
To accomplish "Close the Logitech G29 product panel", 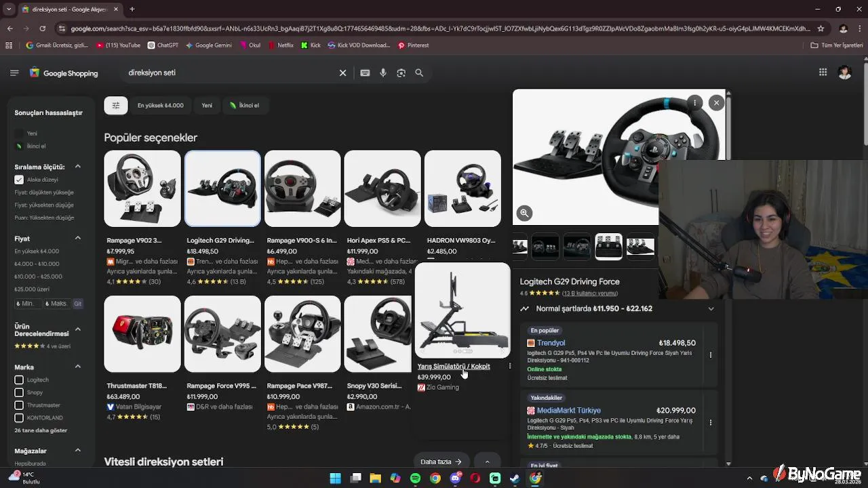I will point(716,103).
